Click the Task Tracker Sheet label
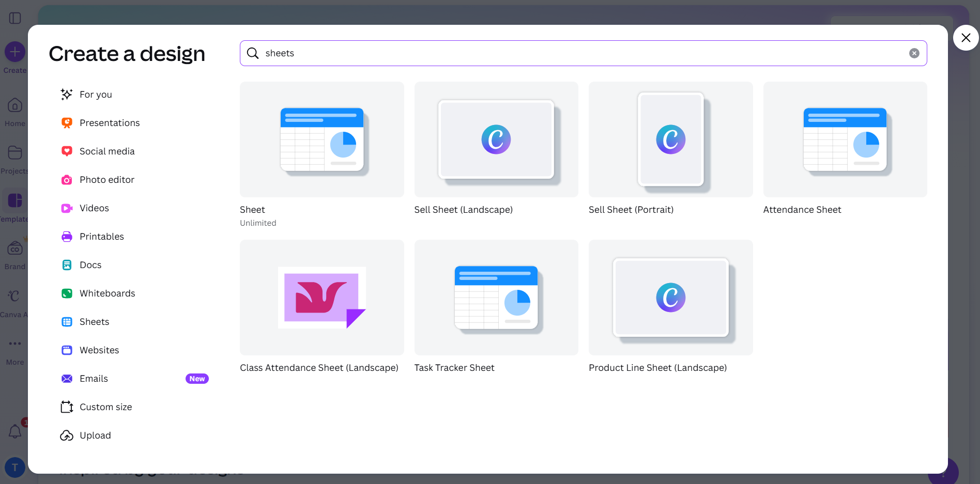 click(454, 368)
